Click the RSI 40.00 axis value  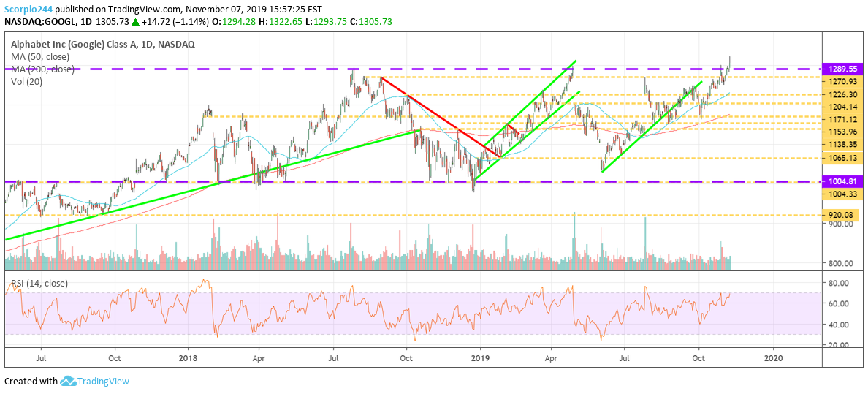point(839,325)
